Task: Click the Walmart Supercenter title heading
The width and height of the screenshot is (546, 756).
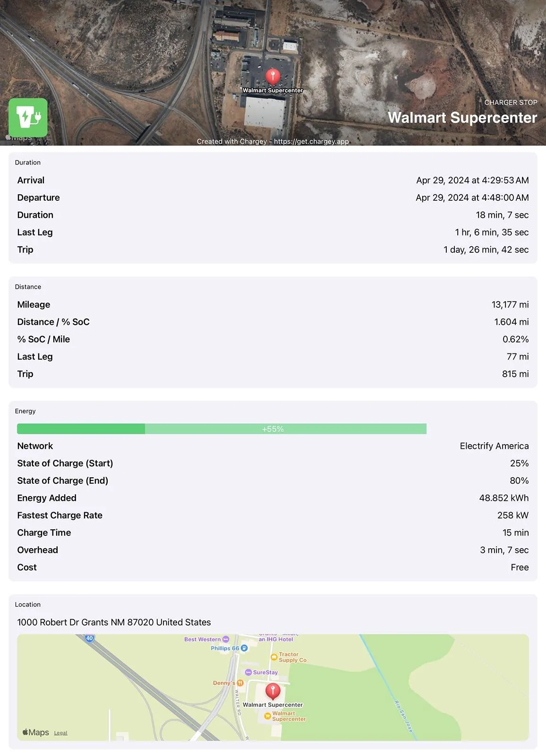Action: click(x=462, y=118)
